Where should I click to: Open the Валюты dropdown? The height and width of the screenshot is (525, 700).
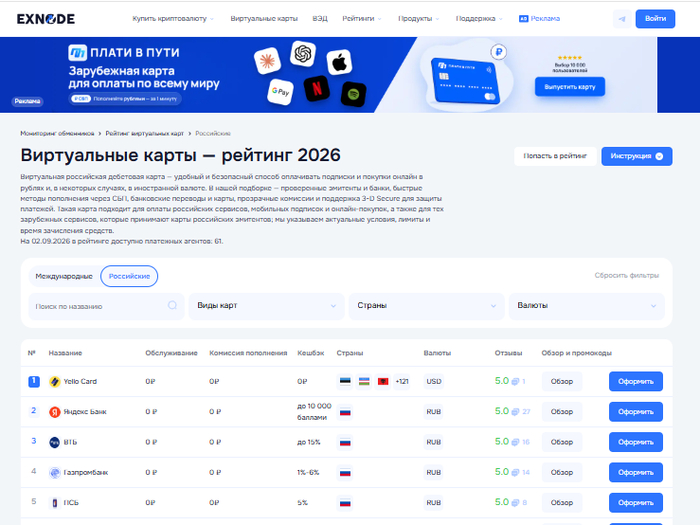[x=587, y=306]
